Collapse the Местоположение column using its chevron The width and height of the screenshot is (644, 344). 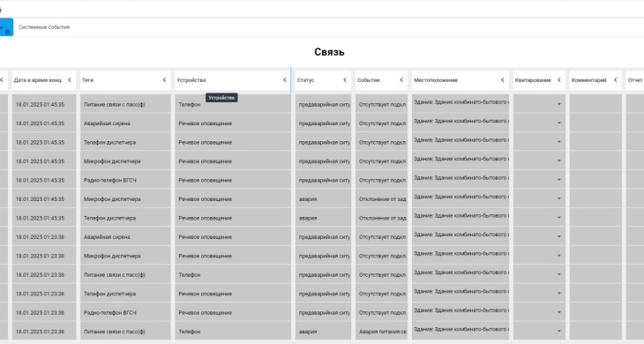[x=502, y=80]
